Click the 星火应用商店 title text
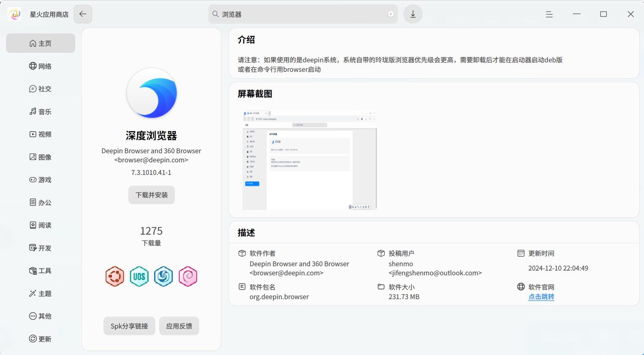 point(49,14)
